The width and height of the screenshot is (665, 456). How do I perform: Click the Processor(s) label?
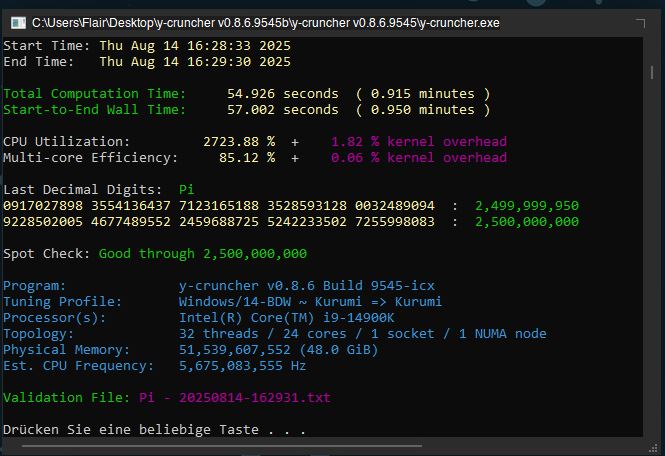55,318
